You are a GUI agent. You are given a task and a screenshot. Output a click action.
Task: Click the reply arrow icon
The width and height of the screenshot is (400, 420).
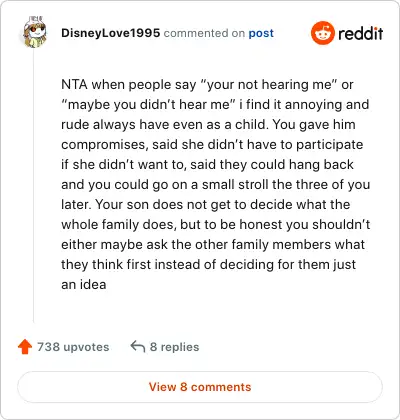click(x=138, y=346)
